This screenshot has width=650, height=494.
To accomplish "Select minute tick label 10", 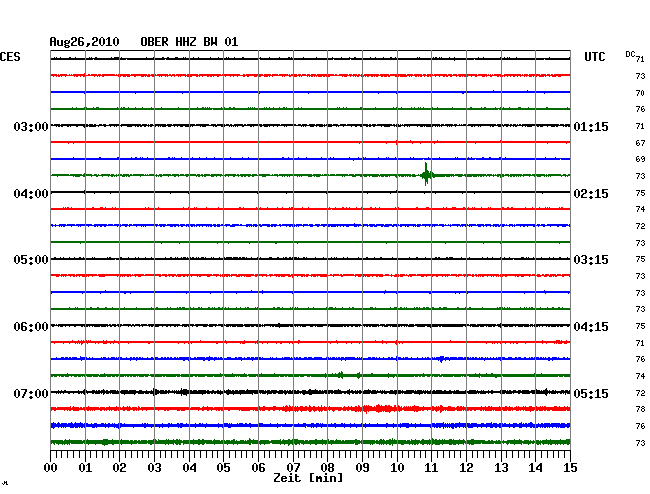I will pyautogui.click(x=397, y=467).
